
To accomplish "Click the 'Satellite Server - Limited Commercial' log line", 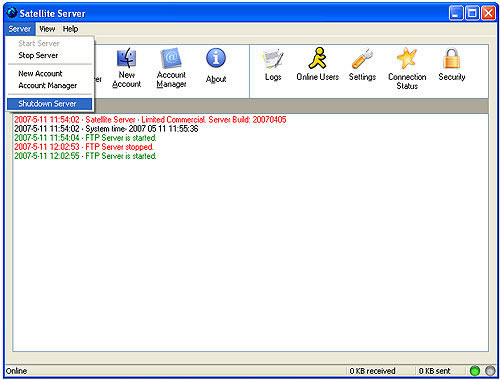I will (150, 120).
